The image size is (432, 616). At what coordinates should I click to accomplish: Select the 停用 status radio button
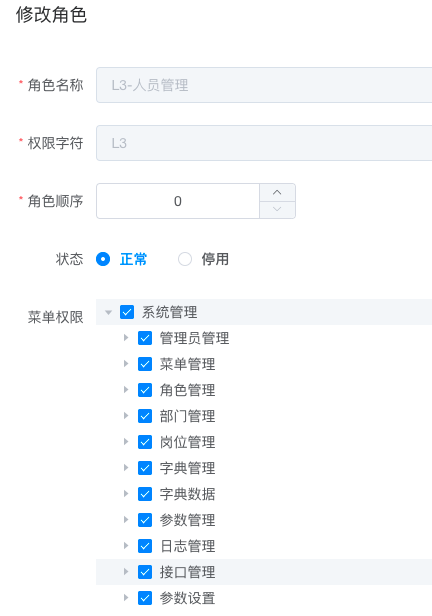pos(185,259)
